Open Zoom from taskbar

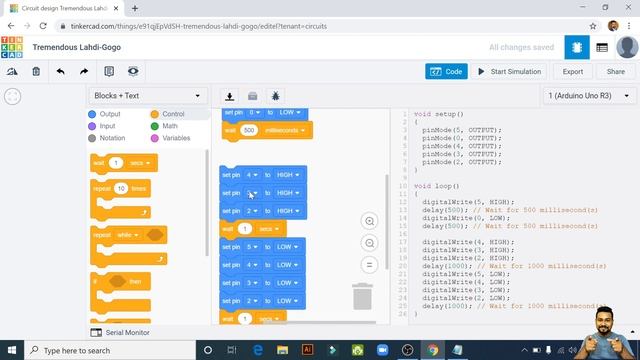pyautogui.click(x=382, y=350)
